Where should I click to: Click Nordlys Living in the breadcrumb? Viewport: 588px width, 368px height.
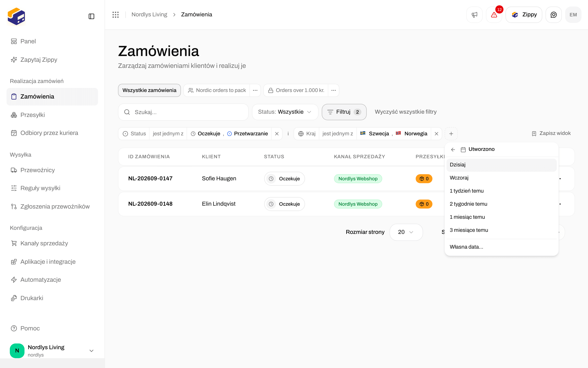tap(149, 15)
